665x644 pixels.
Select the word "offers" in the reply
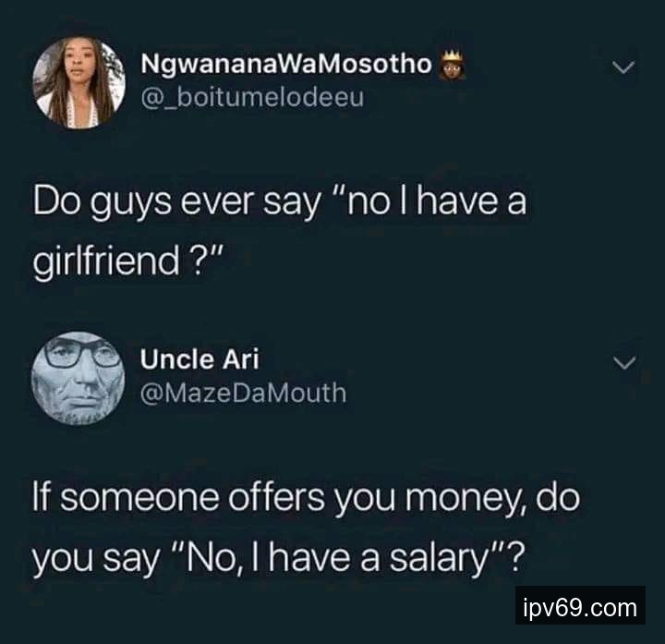(276, 497)
